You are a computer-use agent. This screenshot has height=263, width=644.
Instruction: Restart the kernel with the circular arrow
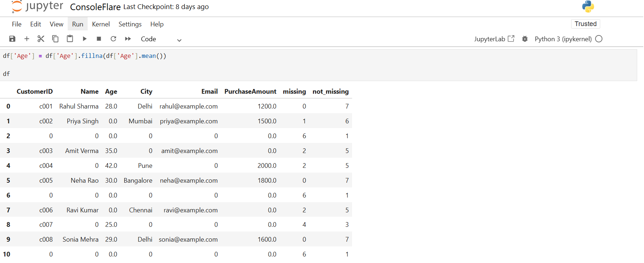tap(113, 39)
